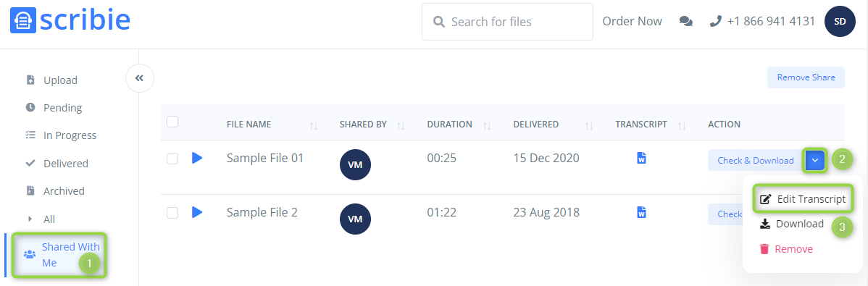
Task: Select Edit Transcript from the dropdown menu
Action: click(x=803, y=199)
